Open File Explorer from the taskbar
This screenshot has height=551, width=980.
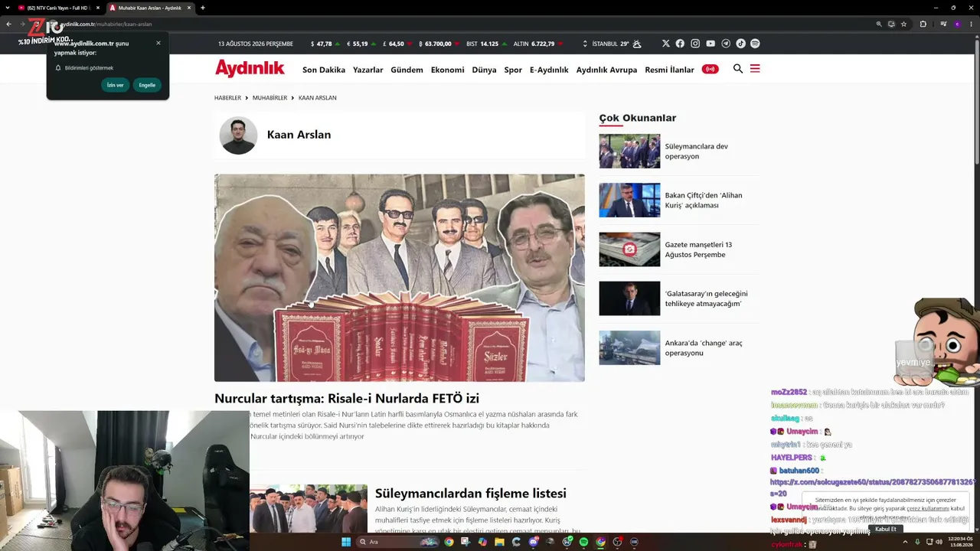tap(499, 542)
